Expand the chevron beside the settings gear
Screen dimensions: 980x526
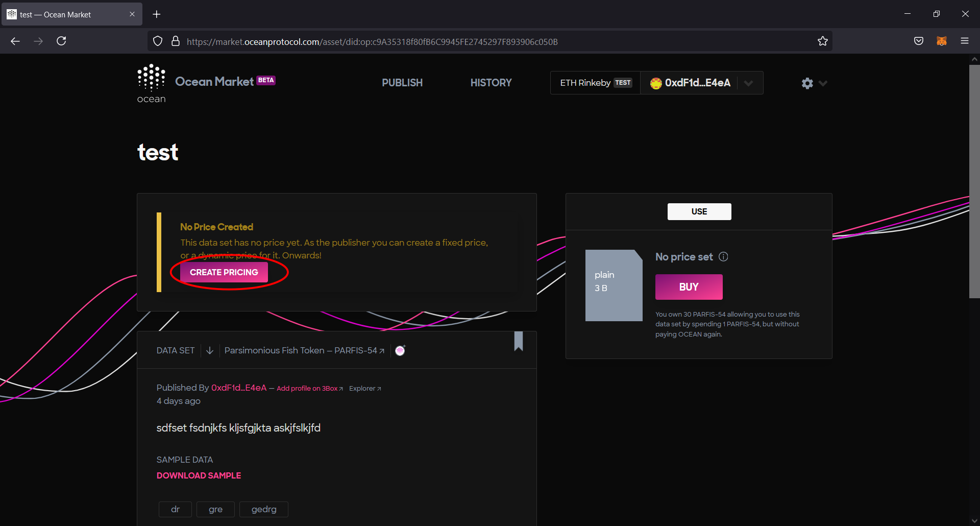pyautogui.click(x=823, y=83)
